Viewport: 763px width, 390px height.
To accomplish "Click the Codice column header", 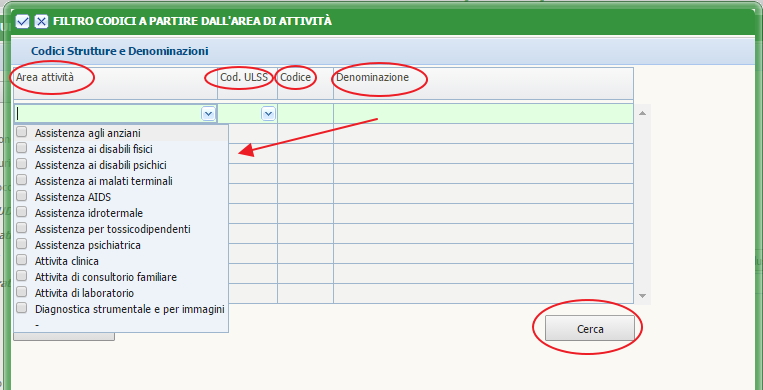I will (306, 83).
